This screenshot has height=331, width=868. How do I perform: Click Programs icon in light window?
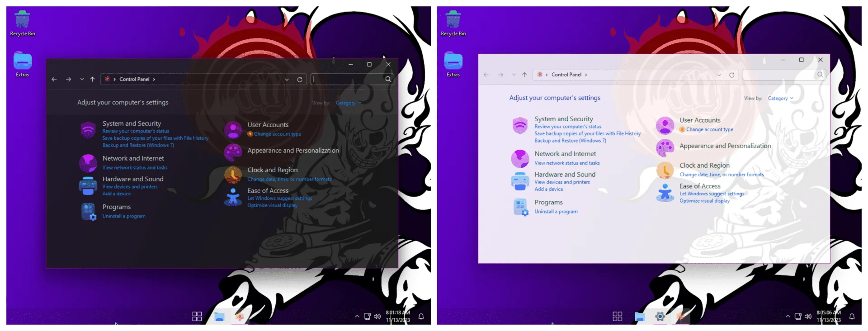pyautogui.click(x=521, y=207)
